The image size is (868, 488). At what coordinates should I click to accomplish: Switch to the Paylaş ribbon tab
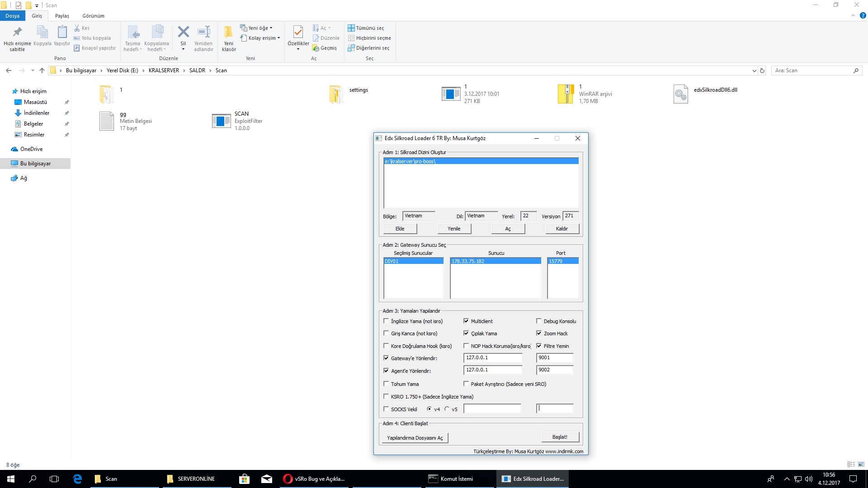tap(62, 16)
